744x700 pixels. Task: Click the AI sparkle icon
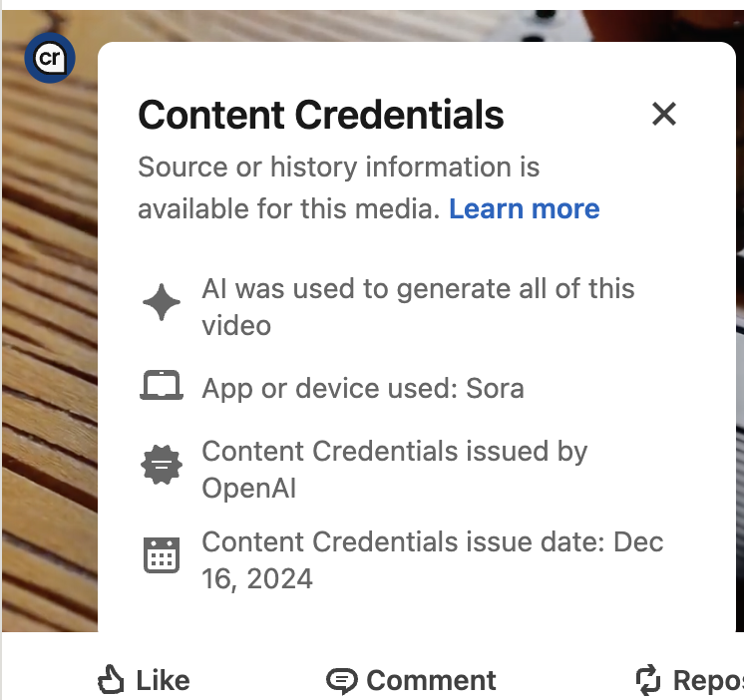162,303
